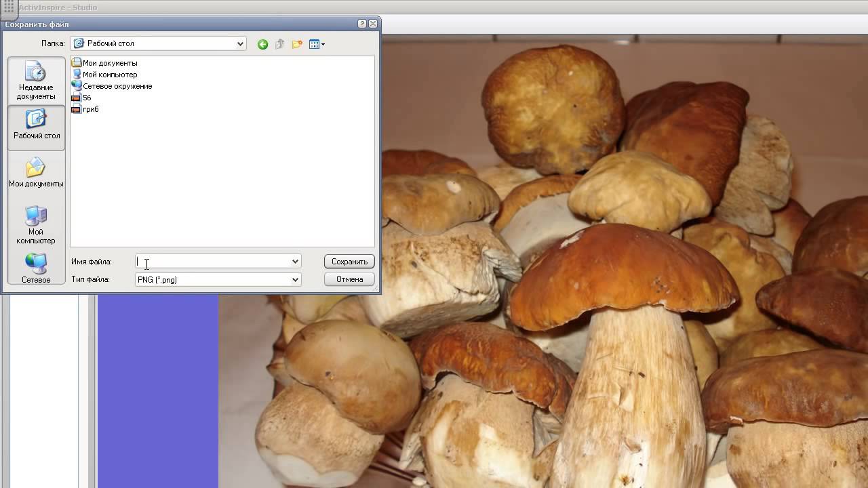This screenshot has height=488, width=868.
Task: Expand the Имя файла dropdown arrow
Action: (295, 262)
